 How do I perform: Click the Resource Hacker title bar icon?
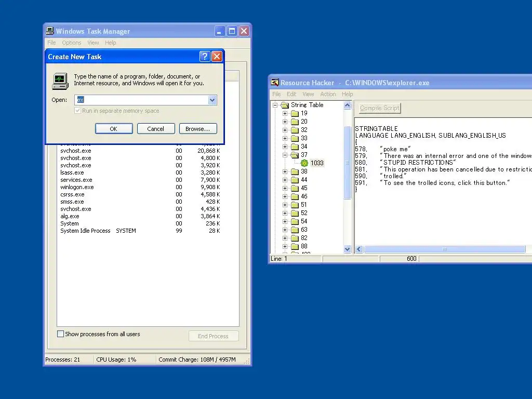[274, 83]
